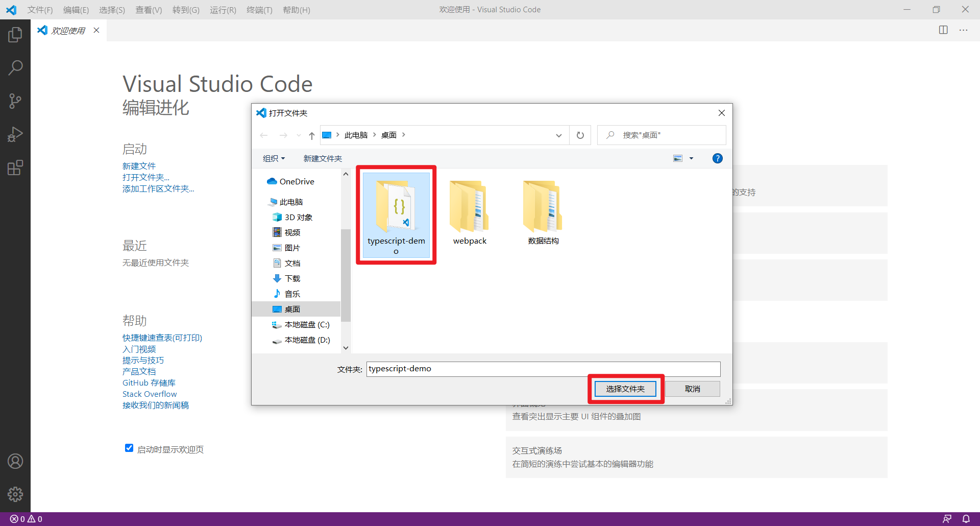980x526 pixels.
Task: Click the dialog help question mark icon
Action: 717,158
